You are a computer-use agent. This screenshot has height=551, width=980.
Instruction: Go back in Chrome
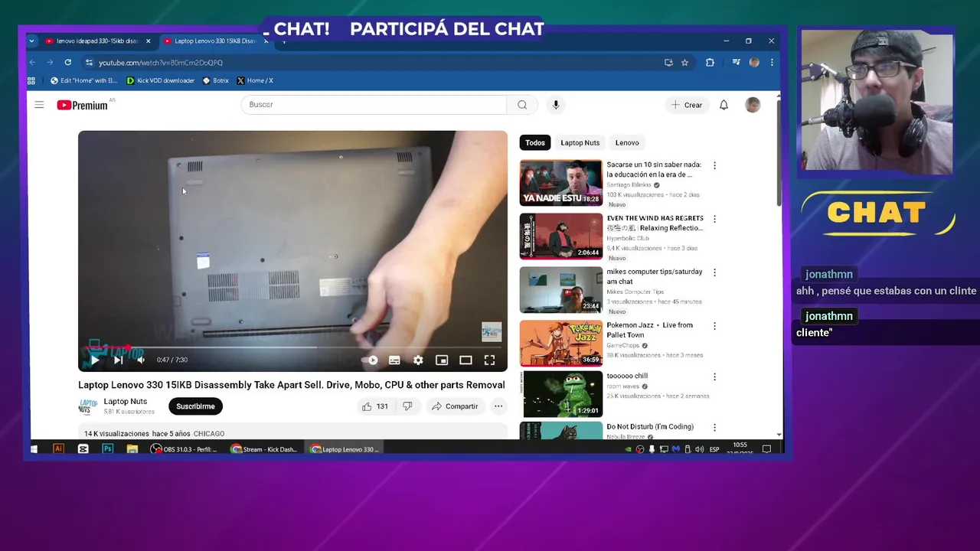coord(32,63)
